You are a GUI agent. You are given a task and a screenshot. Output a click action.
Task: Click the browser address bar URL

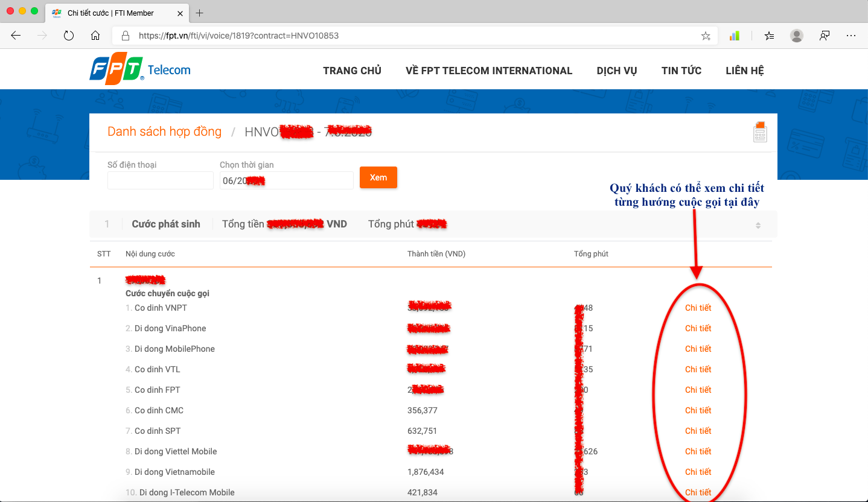click(x=238, y=36)
